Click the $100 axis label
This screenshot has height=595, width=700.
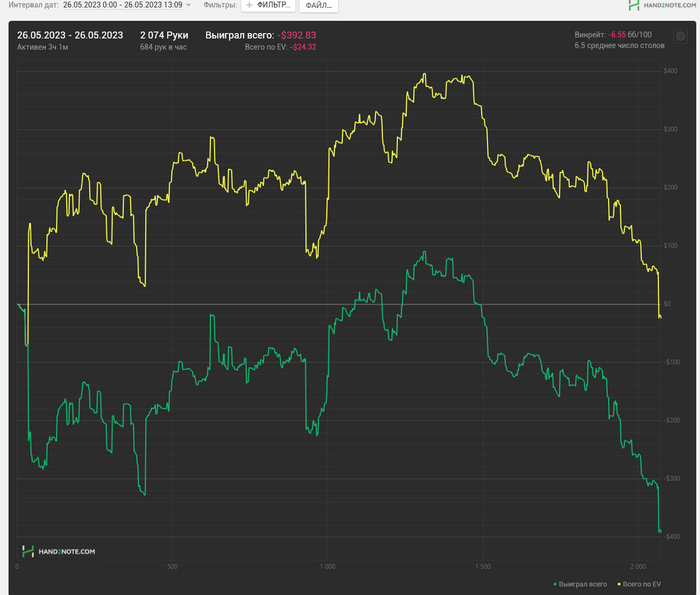tap(671, 245)
